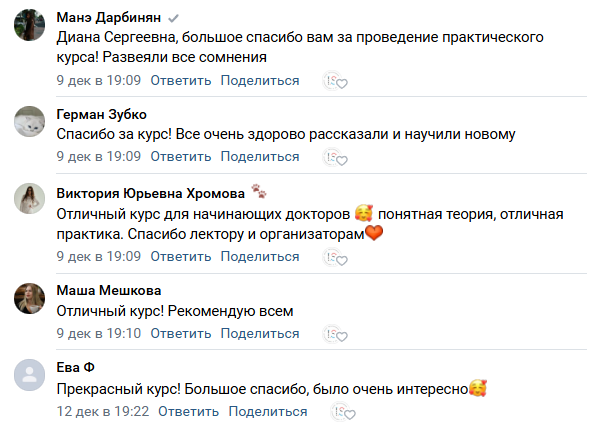The width and height of the screenshot is (610, 436).
Task: Click the name Маша Мешкова
Action: pyautogui.click(x=107, y=290)
